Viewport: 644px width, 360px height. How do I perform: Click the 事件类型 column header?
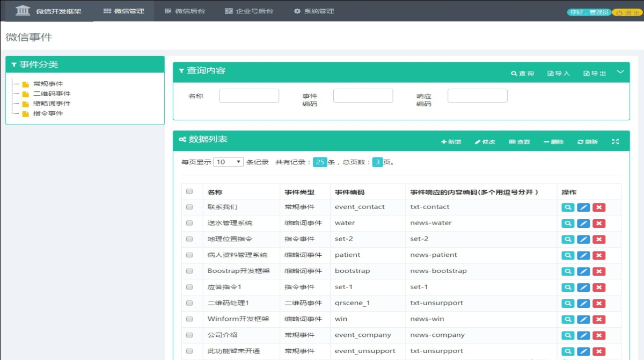point(299,192)
